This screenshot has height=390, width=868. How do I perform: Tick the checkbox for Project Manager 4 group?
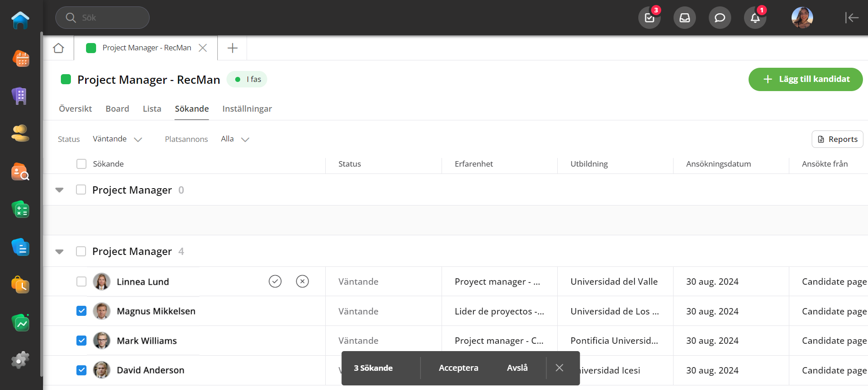pyautogui.click(x=81, y=251)
